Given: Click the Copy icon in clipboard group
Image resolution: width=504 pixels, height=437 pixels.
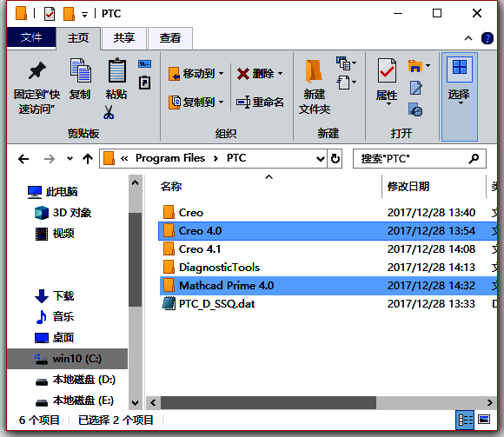Looking at the screenshot, I should (x=80, y=70).
